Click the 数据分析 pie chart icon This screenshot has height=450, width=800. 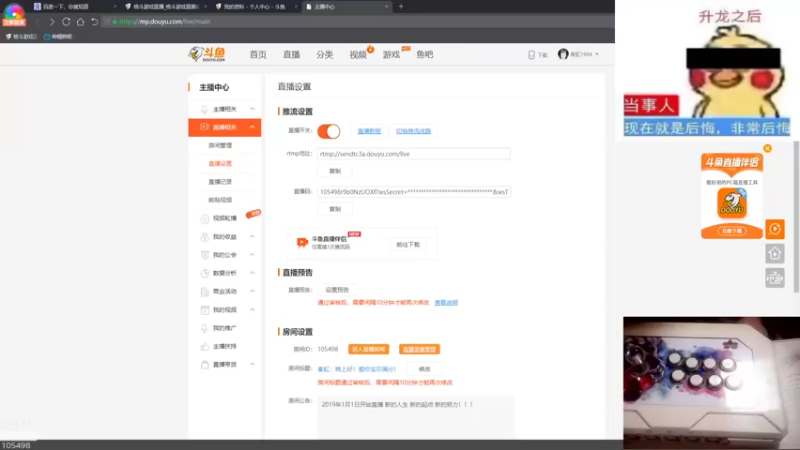point(205,273)
